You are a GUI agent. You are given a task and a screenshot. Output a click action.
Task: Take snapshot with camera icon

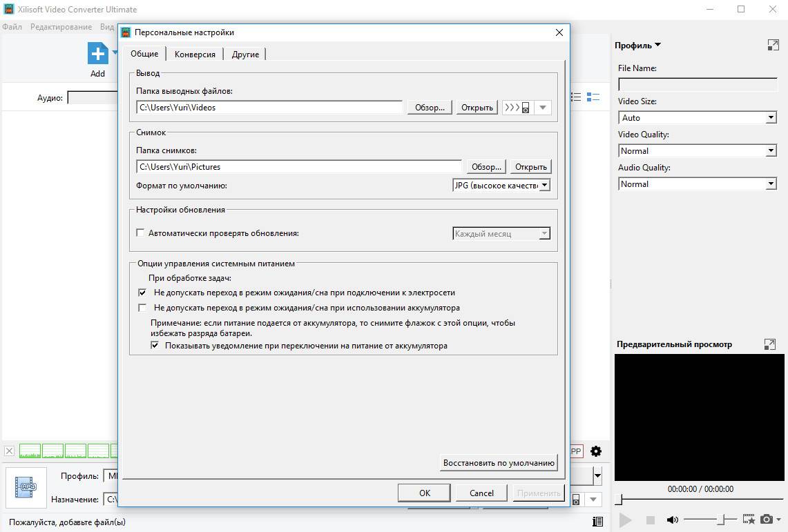click(767, 520)
